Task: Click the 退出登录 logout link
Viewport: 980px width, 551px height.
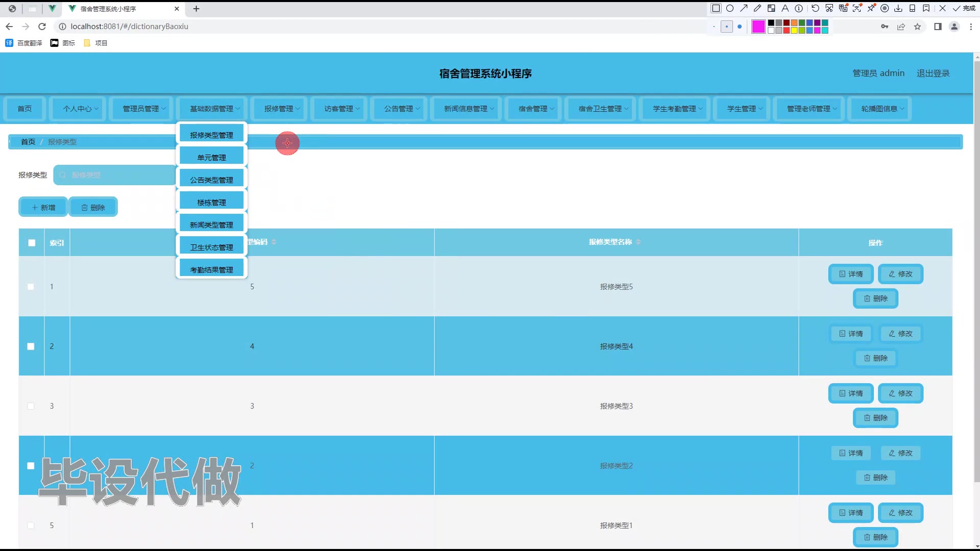Action: click(x=933, y=73)
